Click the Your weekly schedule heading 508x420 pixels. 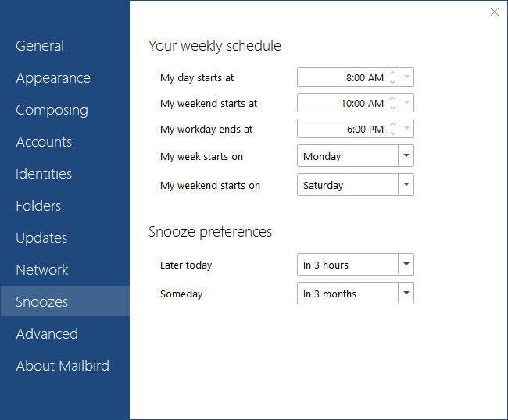[x=215, y=46]
